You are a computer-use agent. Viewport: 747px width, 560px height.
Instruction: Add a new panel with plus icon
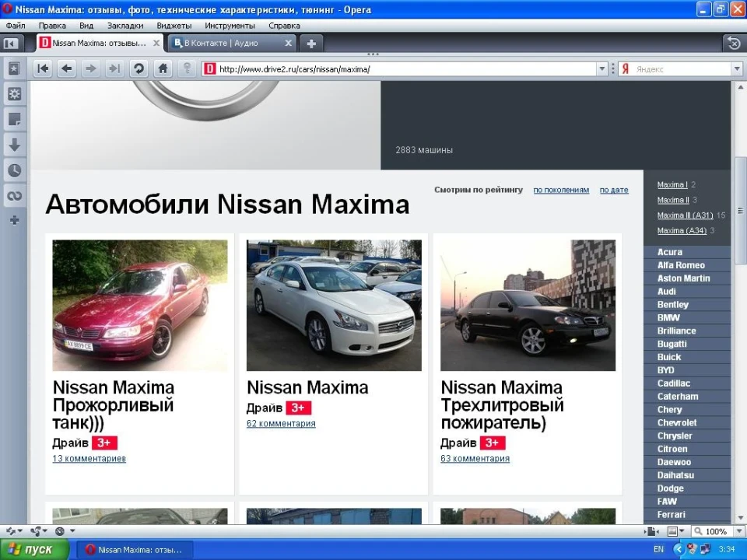click(x=14, y=220)
